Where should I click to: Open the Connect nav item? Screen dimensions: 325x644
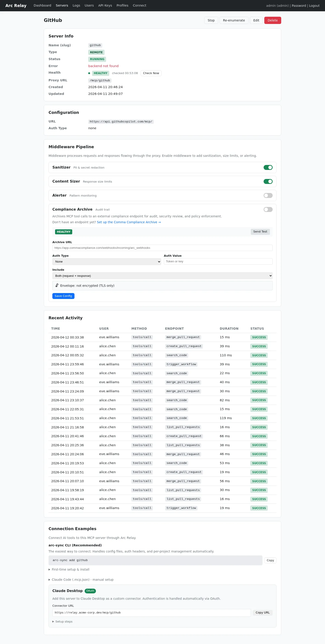139,5
